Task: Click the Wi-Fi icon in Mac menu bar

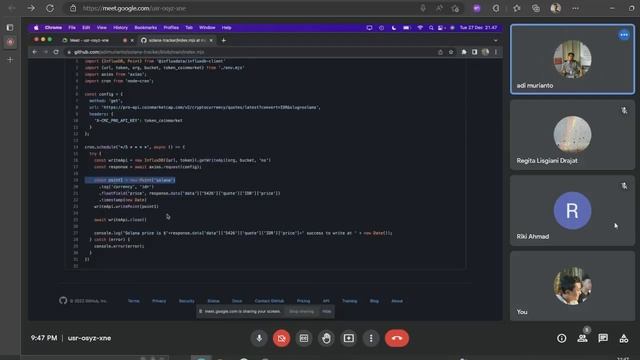Action: [420, 28]
